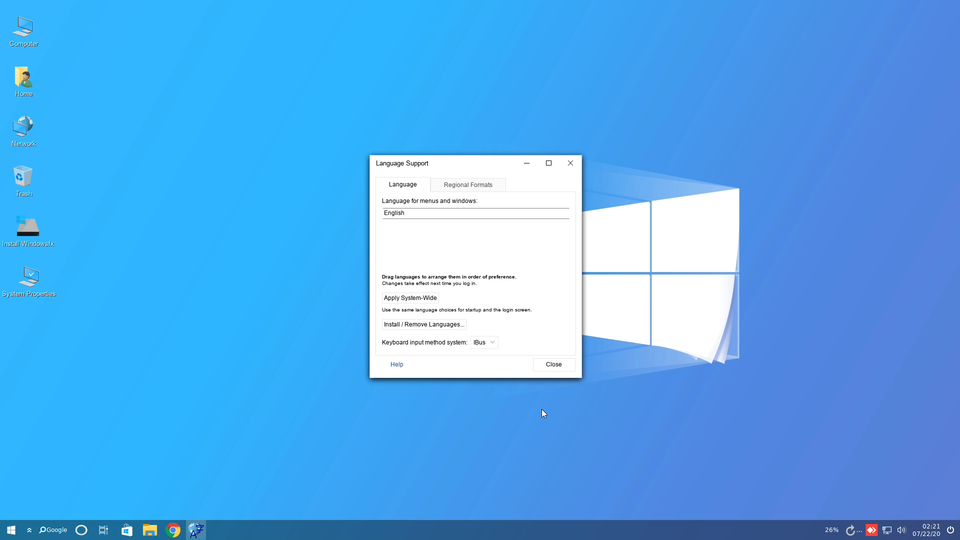
Task: Open the Computer desktop icon
Action: point(23,32)
